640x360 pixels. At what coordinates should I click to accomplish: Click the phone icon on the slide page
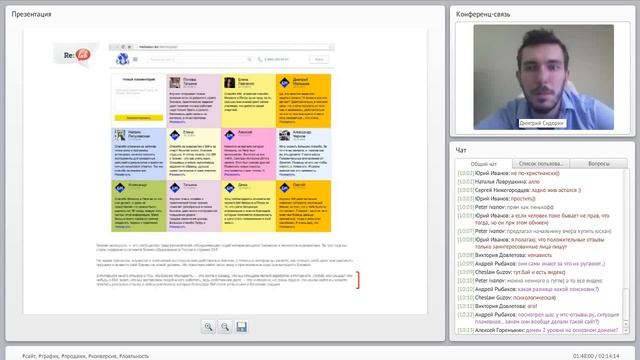pos(260,60)
